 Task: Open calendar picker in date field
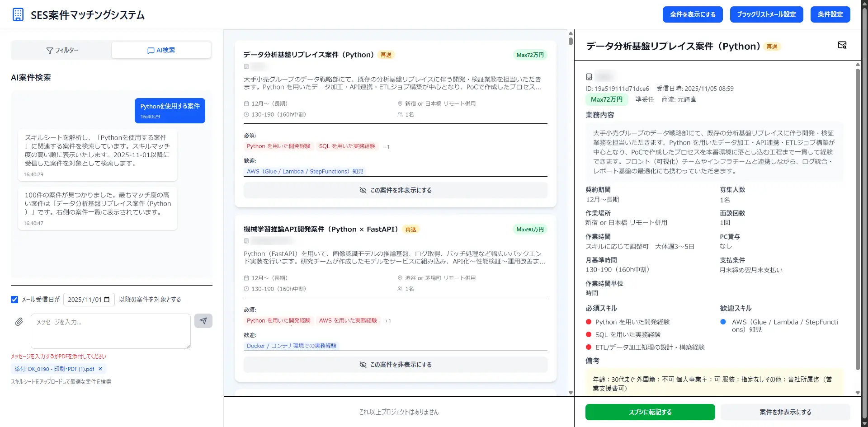(107, 300)
